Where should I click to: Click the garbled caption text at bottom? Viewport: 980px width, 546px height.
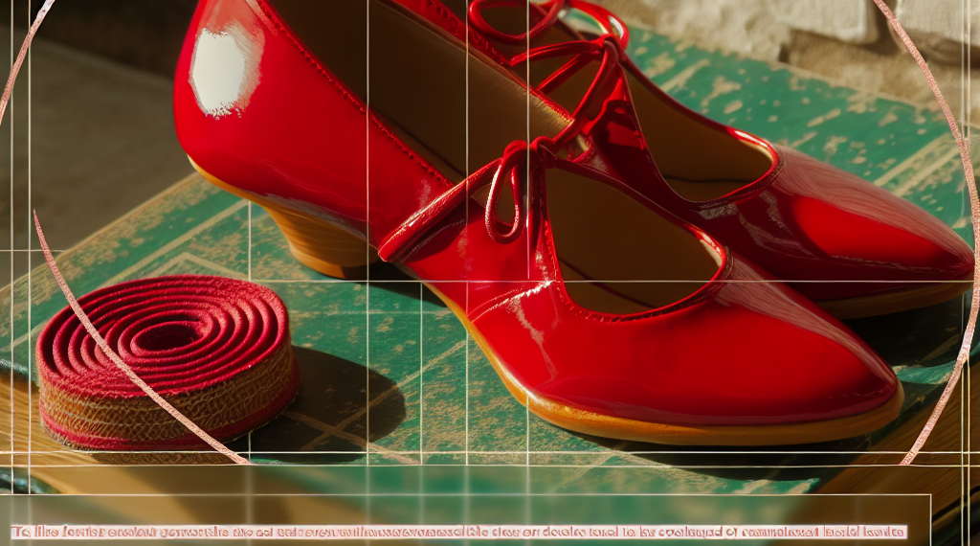[459, 532]
